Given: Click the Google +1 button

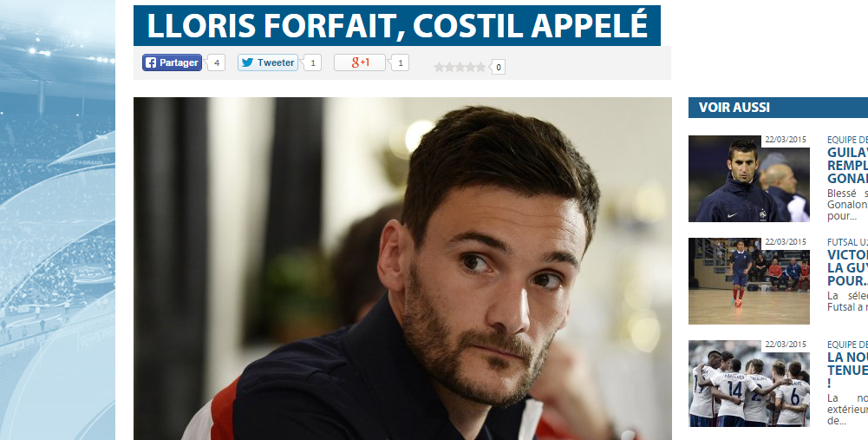Looking at the screenshot, I should click(x=360, y=62).
